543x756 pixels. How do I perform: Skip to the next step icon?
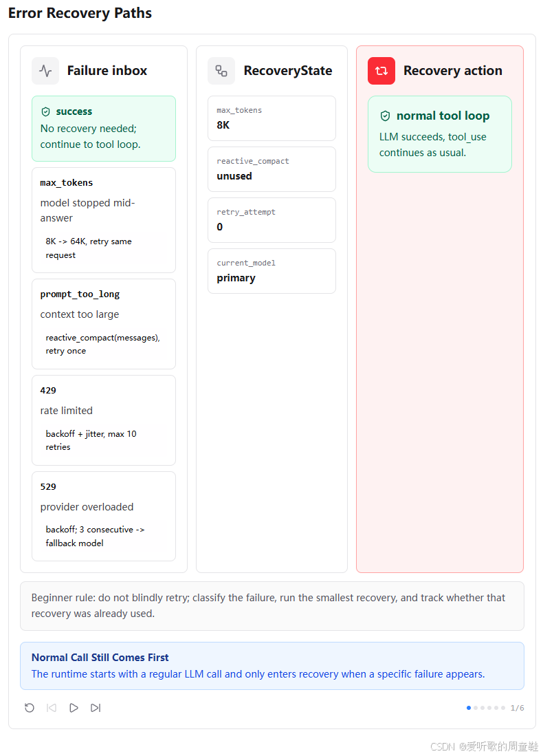[96, 708]
